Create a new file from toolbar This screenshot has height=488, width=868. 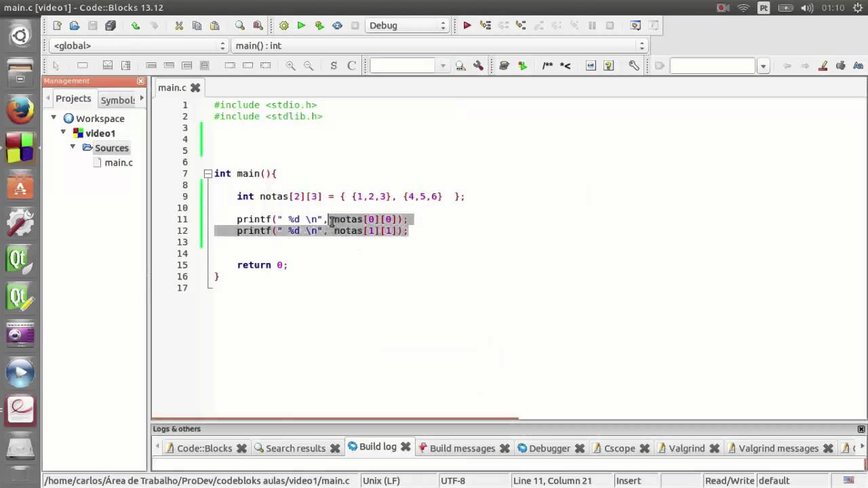coord(57,26)
